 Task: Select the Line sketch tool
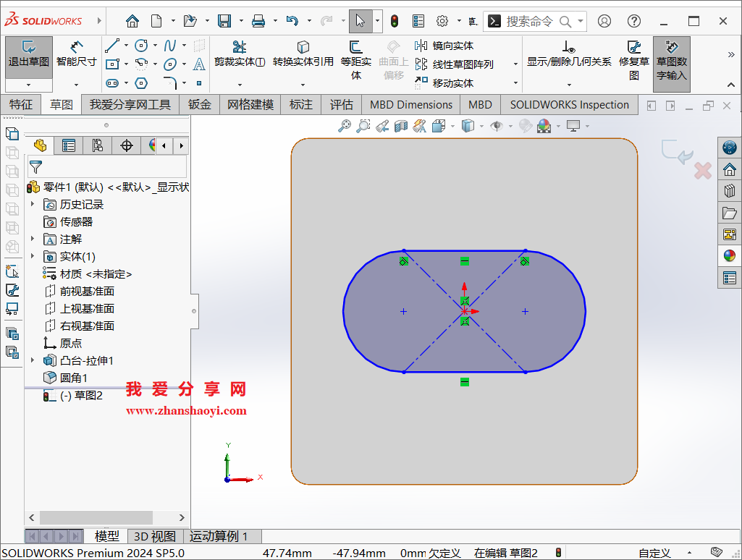coord(112,44)
